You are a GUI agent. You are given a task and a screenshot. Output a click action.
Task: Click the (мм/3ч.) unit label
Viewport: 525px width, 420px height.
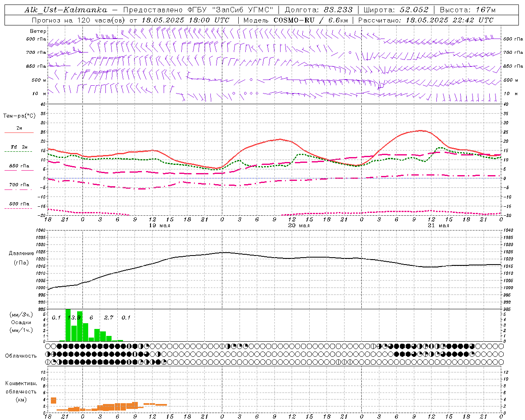(x=21, y=315)
